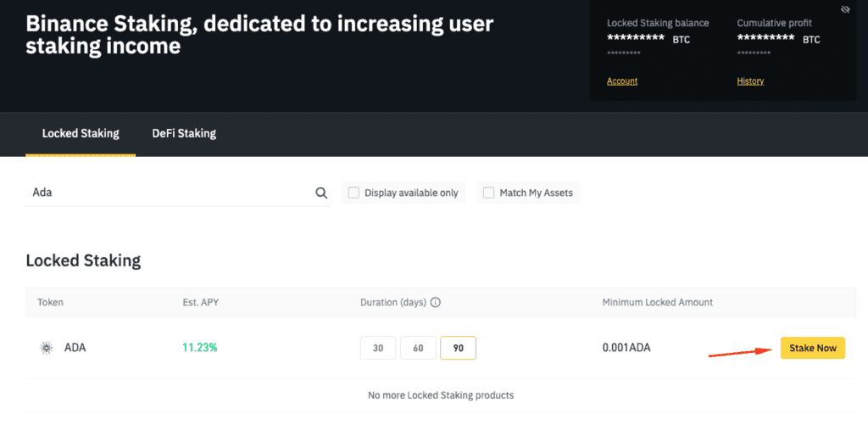Screen dimensions: 868x425
Task: Switch to DeFi Staking tab
Action: (184, 133)
